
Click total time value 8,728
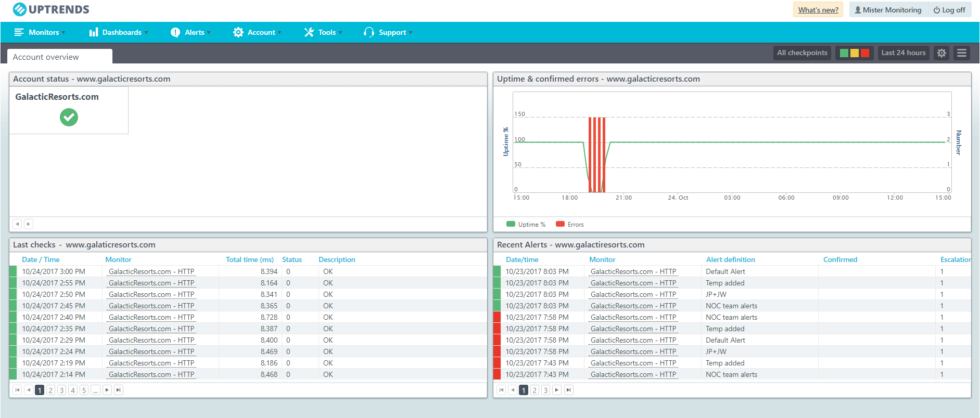pyautogui.click(x=269, y=317)
